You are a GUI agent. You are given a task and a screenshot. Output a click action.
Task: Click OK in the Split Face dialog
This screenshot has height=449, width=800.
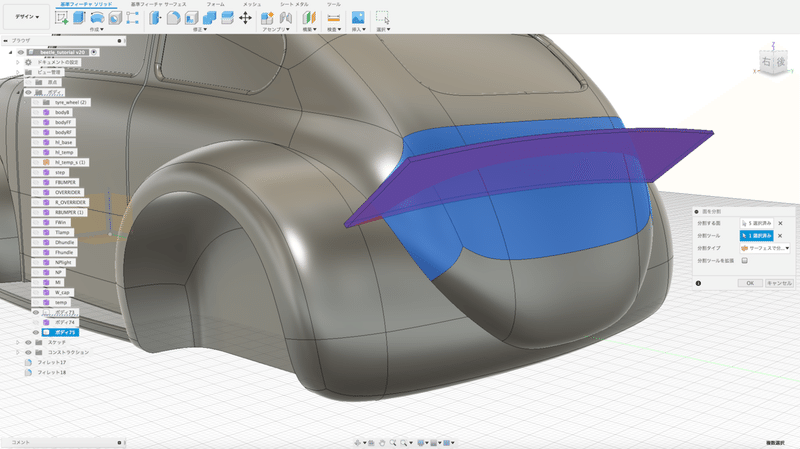(x=750, y=283)
